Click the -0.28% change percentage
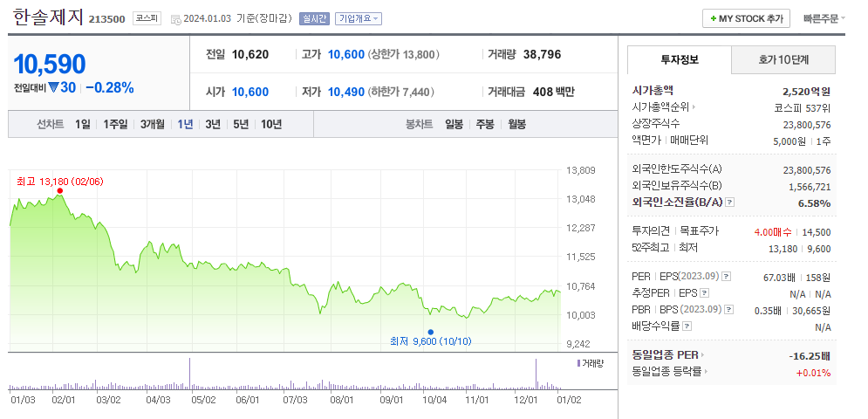Viewport: 868px width, 419px height. 110,87
